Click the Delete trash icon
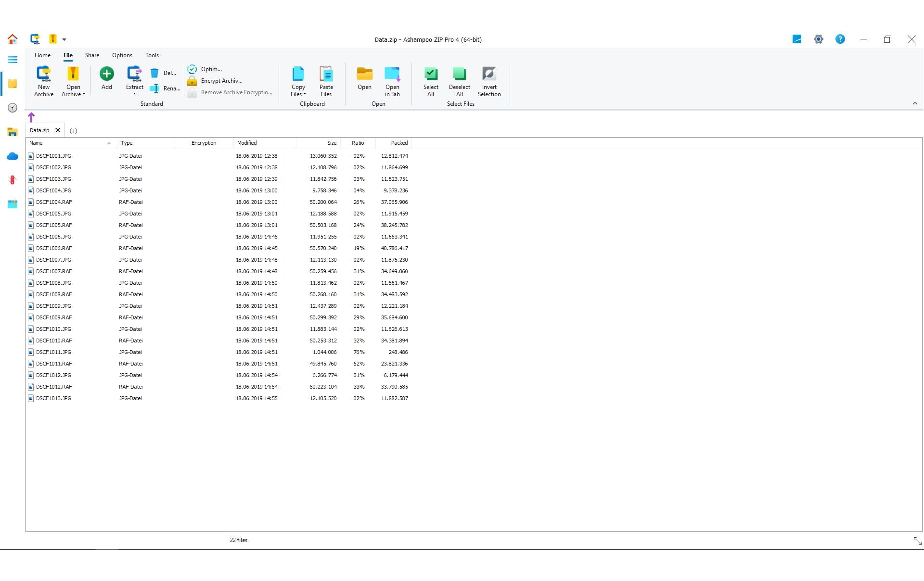The width and height of the screenshot is (924, 581). point(154,73)
